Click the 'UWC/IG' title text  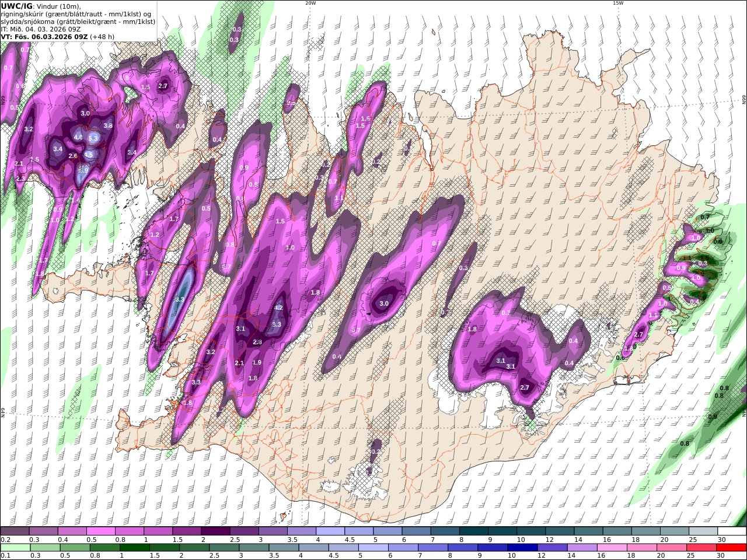17,6
